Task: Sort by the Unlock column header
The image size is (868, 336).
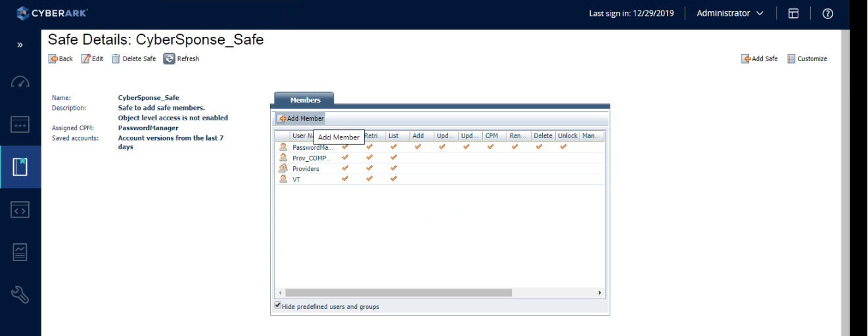Action: point(567,136)
